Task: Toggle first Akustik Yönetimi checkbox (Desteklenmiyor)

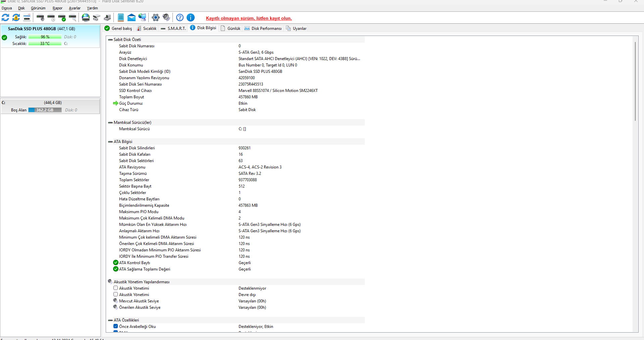Action: 115,288
